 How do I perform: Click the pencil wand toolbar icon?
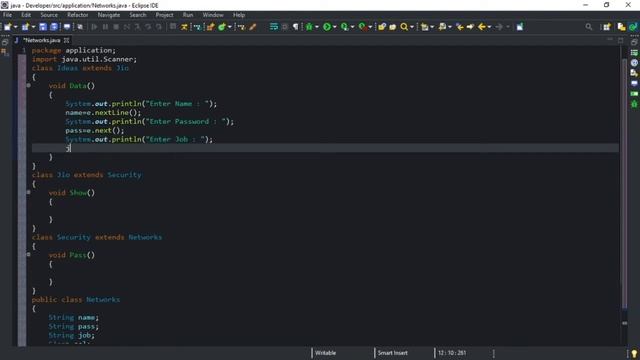253,27
